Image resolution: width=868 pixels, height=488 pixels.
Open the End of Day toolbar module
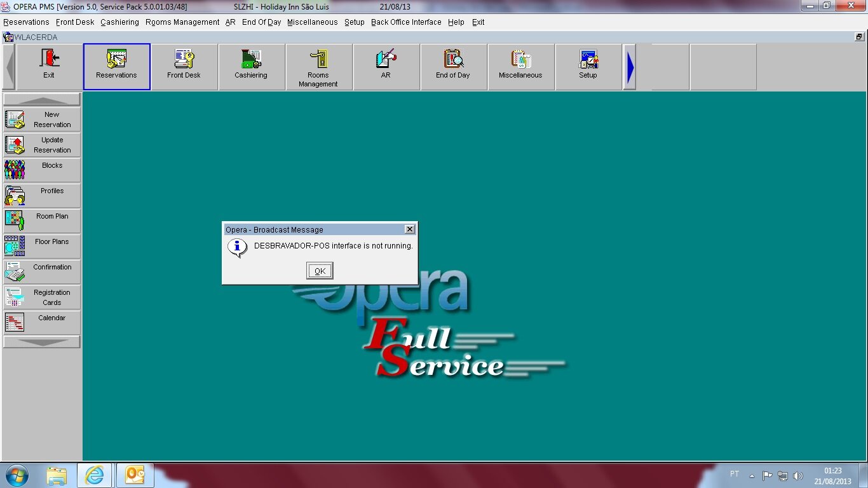click(x=454, y=67)
